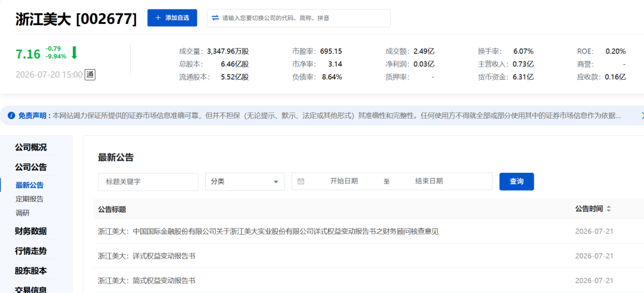This screenshot has width=644, height=293.
Task: Click the 净利润 value 0.03亿
Action: [x=424, y=64]
